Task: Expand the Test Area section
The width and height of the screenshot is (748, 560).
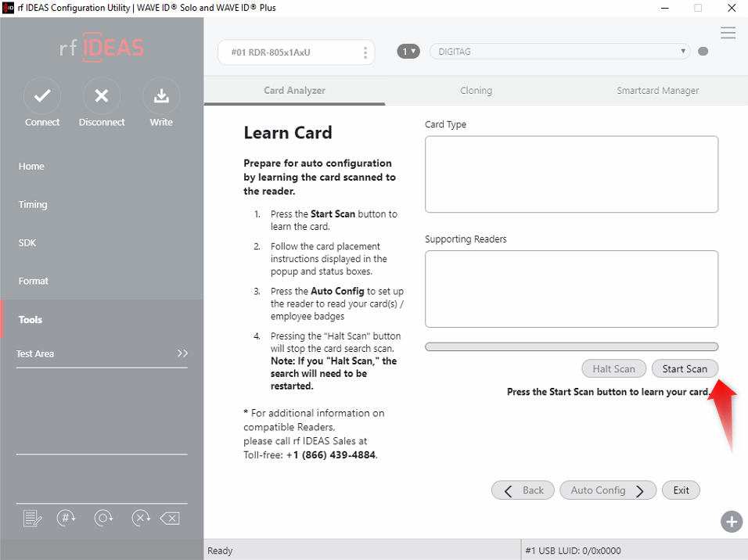Action: tap(102, 354)
